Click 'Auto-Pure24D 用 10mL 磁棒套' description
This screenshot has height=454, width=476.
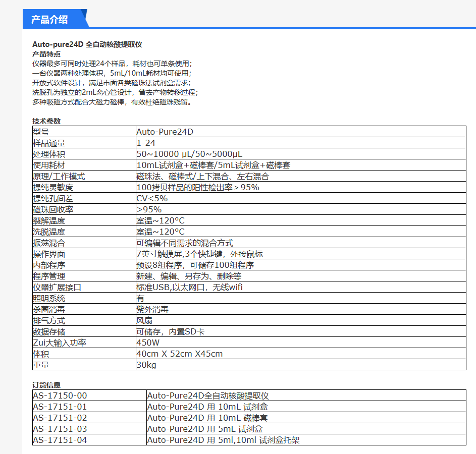207,418
